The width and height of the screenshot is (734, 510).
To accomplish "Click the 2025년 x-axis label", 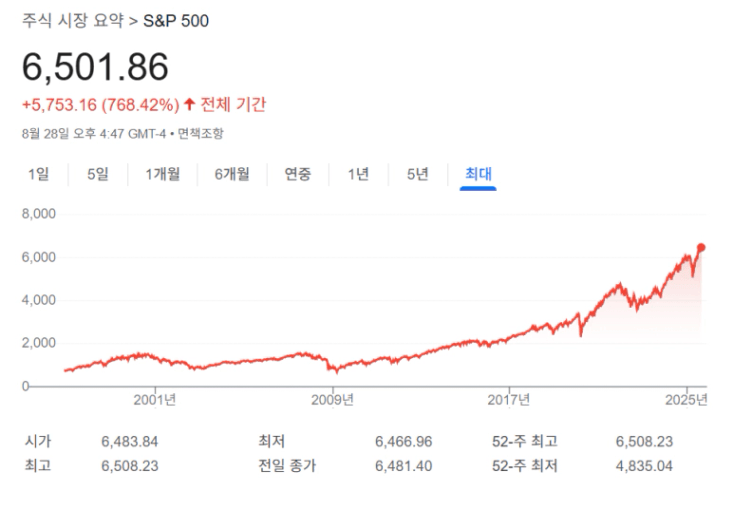I will (686, 399).
